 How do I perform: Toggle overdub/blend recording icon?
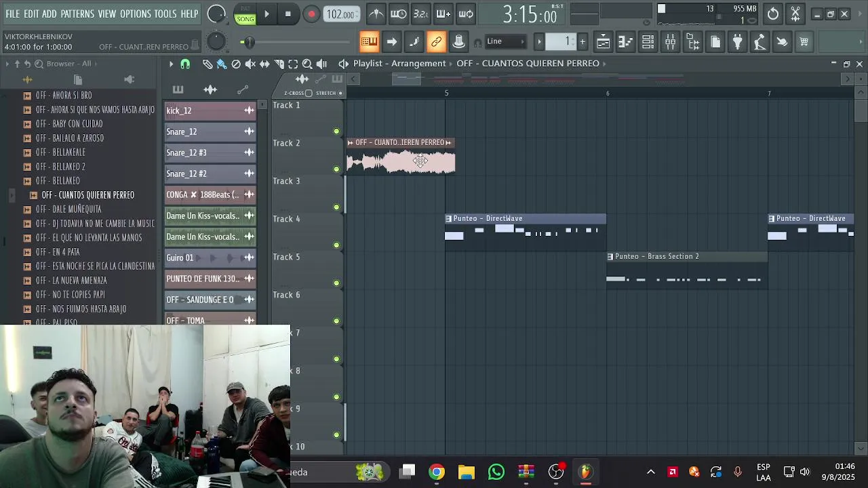coord(443,14)
